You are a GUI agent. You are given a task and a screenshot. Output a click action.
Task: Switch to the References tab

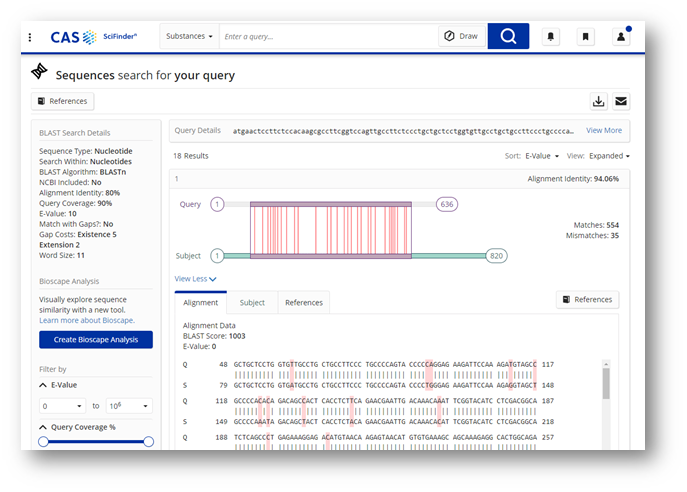click(x=304, y=303)
